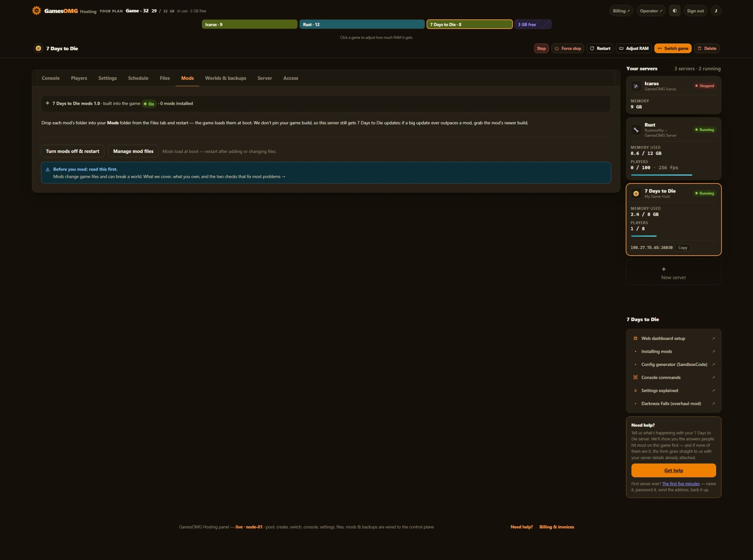753x560 pixels.
Task: Delete the server
Action: click(x=706, y=49)
